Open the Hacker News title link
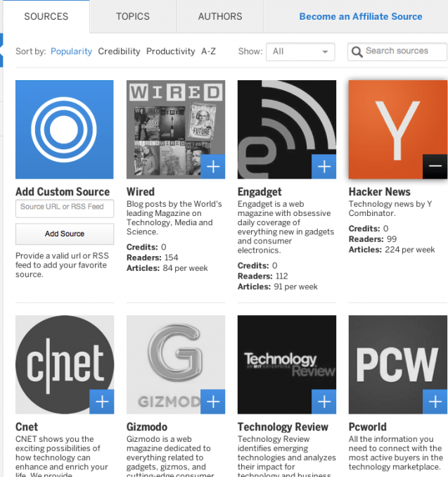This screenshot has width=448, height=477. pos(379,192)
